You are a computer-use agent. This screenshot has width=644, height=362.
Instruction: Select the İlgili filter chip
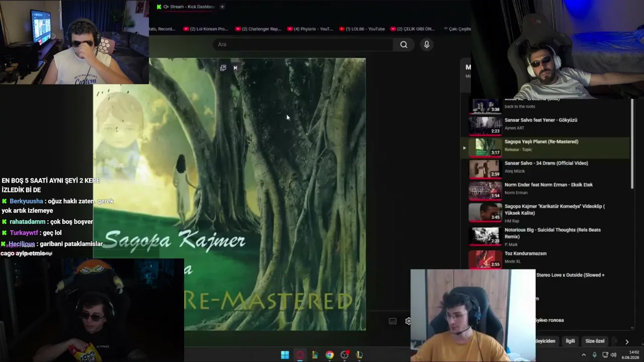pyautogui.click(x=570, y=341)
